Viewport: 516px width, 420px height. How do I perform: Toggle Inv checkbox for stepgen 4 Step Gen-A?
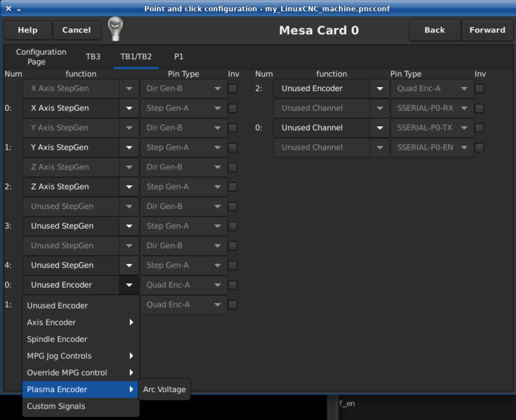coord(233,265)
